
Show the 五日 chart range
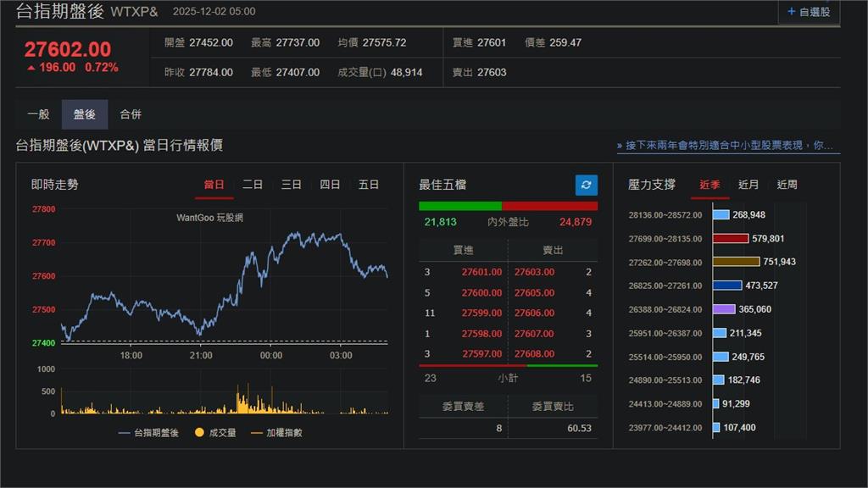coord(369,185)
